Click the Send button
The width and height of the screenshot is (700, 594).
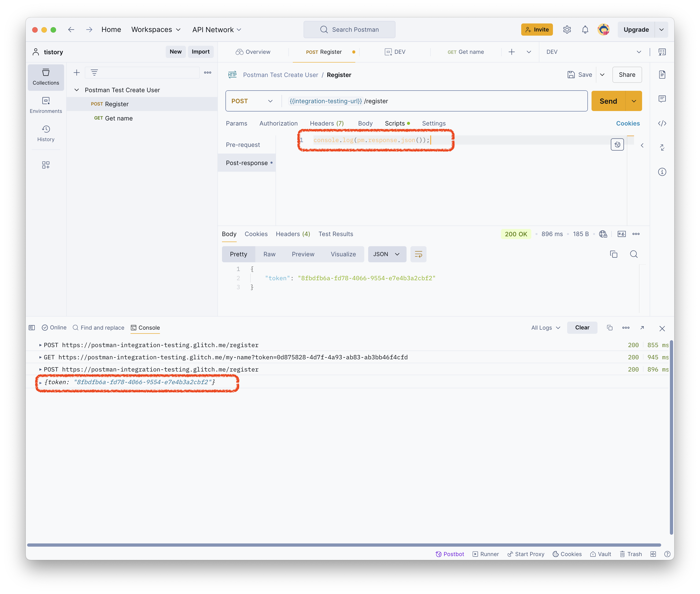608,101
